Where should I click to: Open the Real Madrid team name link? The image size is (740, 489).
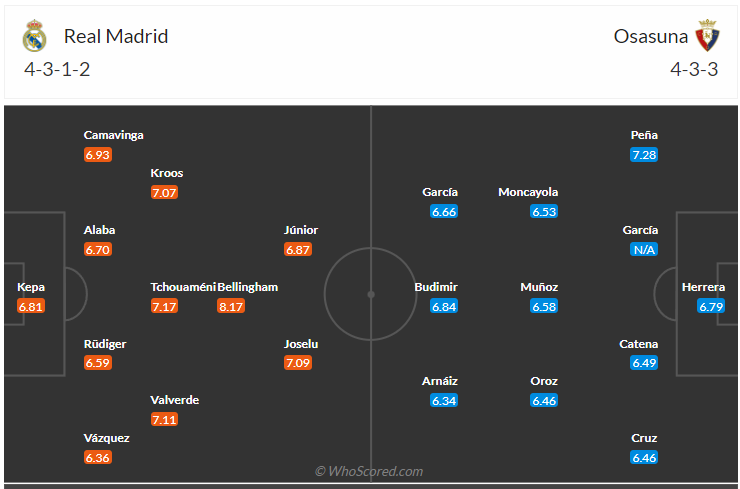pyautogui.click(x=116, y=36)
